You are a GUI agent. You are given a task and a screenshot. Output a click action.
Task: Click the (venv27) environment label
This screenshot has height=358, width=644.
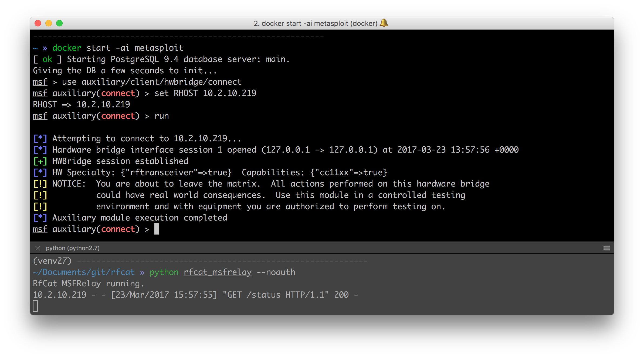click(x=52, y=261)
